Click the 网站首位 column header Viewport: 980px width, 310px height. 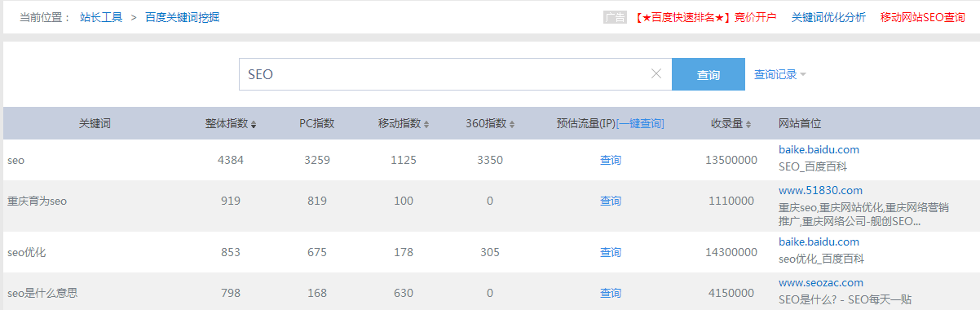pyautogui.click(x=800, y=124)
